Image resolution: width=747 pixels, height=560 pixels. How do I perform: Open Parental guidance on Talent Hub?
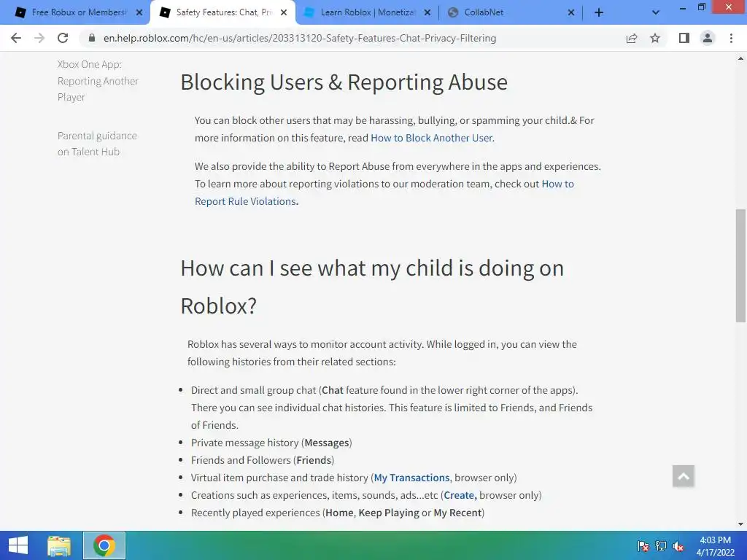point(97,144)
